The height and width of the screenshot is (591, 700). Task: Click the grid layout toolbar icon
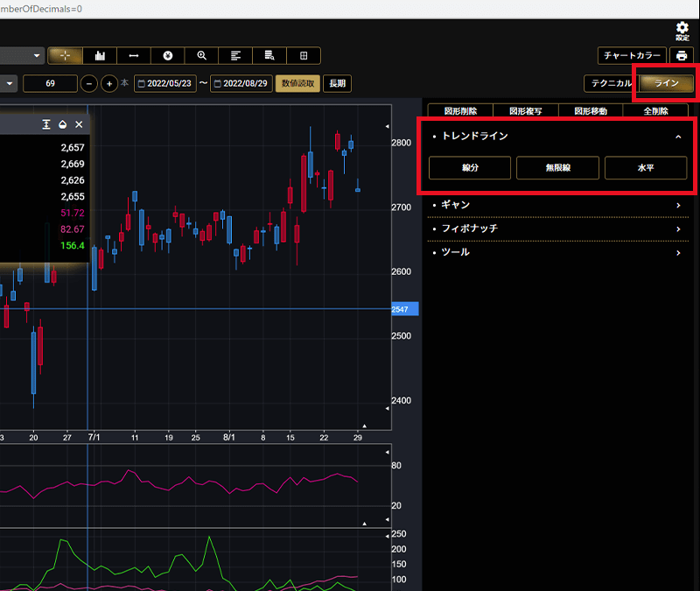click(x=304, y=56)
